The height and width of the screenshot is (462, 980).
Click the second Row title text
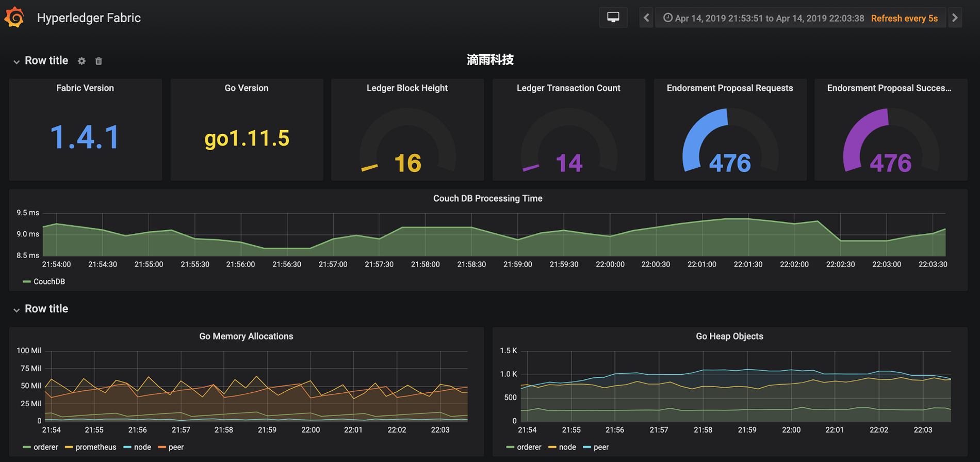(x=46, y=309)
